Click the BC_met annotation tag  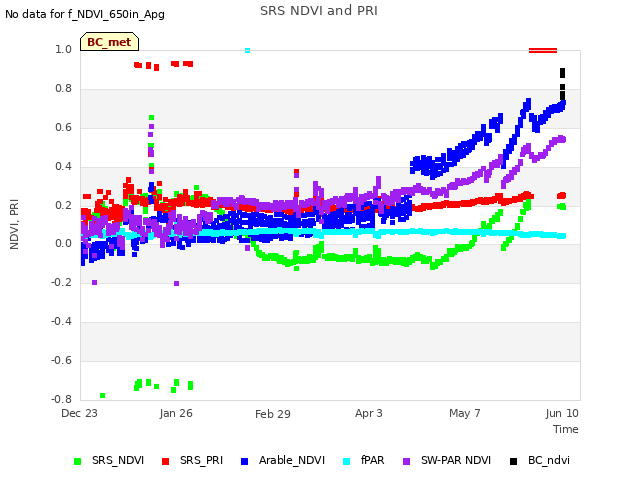(x=109, y=42)
